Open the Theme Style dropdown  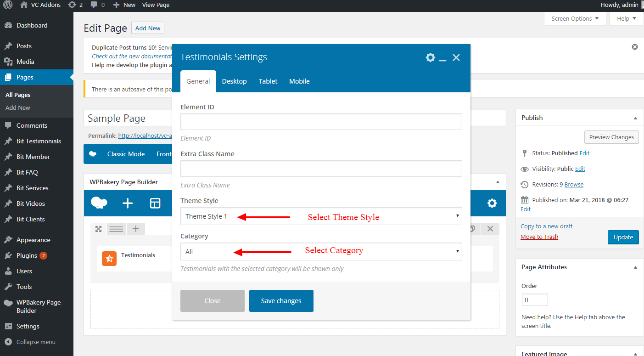[x=321, y=216]
